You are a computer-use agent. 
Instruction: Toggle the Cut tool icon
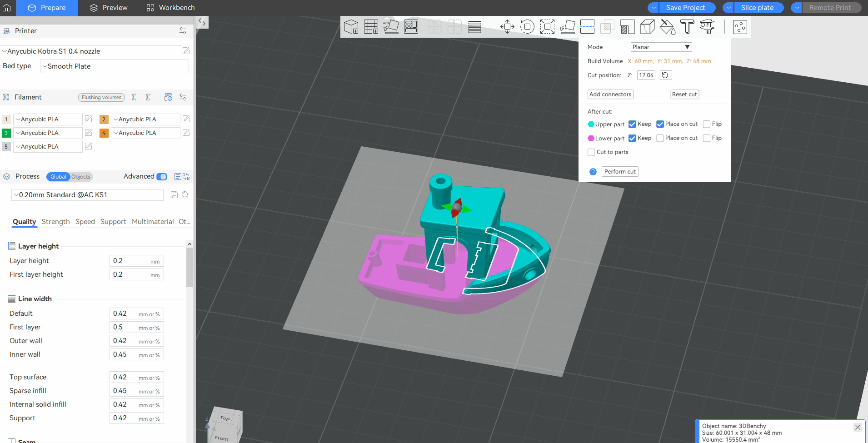coord(587,27)
